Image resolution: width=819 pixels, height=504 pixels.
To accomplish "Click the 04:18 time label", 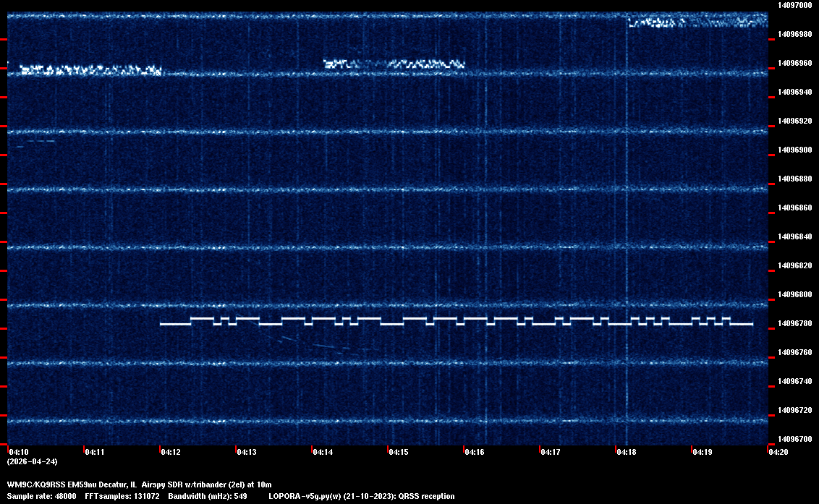I will (x=627, y=453).
